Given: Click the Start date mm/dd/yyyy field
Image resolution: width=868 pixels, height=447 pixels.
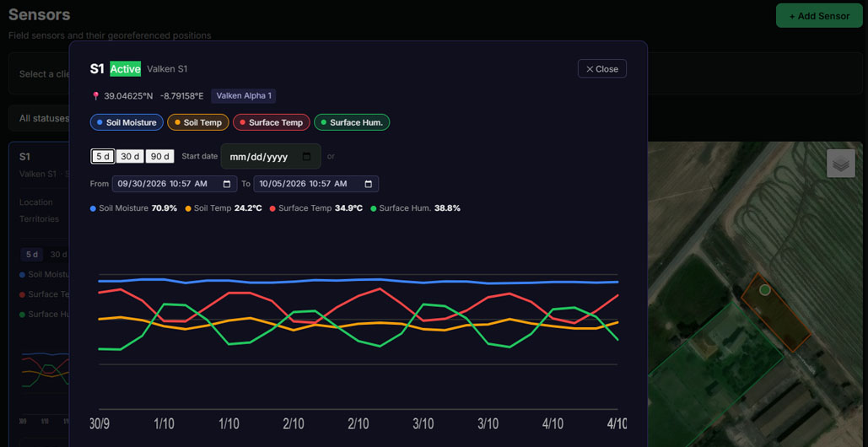Looking at the screenshot, I should (271, 157).
